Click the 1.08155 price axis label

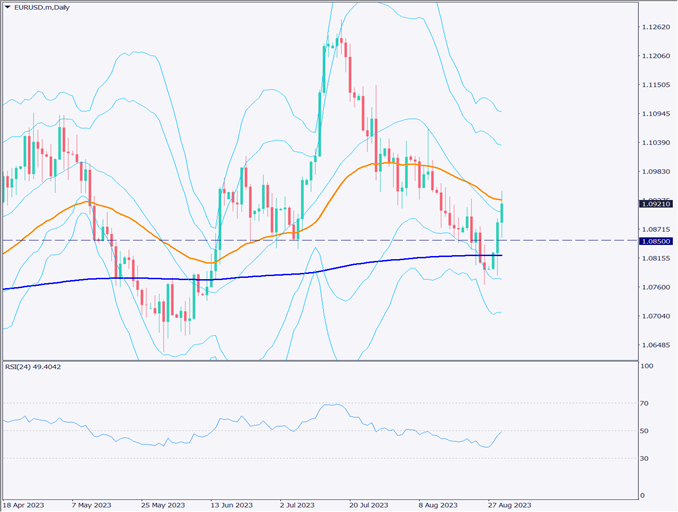[655, 258]
